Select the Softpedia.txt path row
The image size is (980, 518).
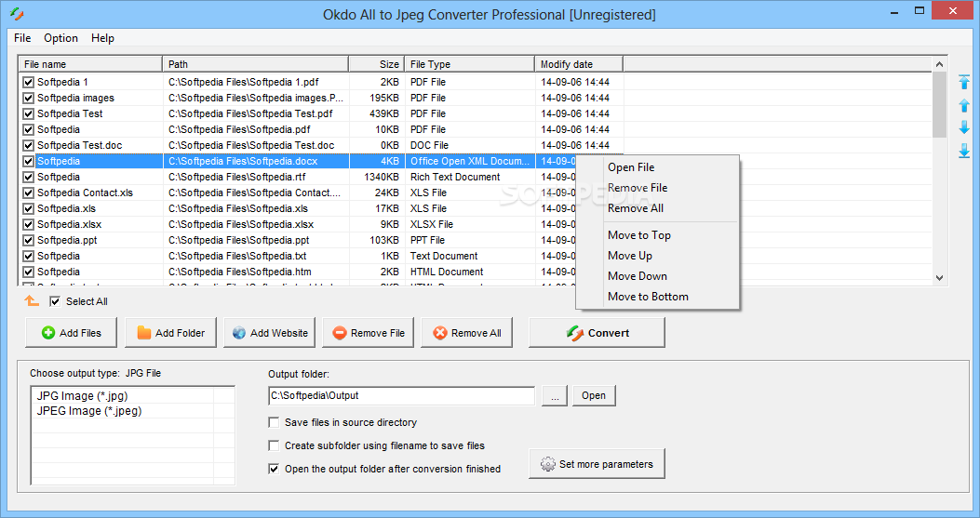pos(237,256)
